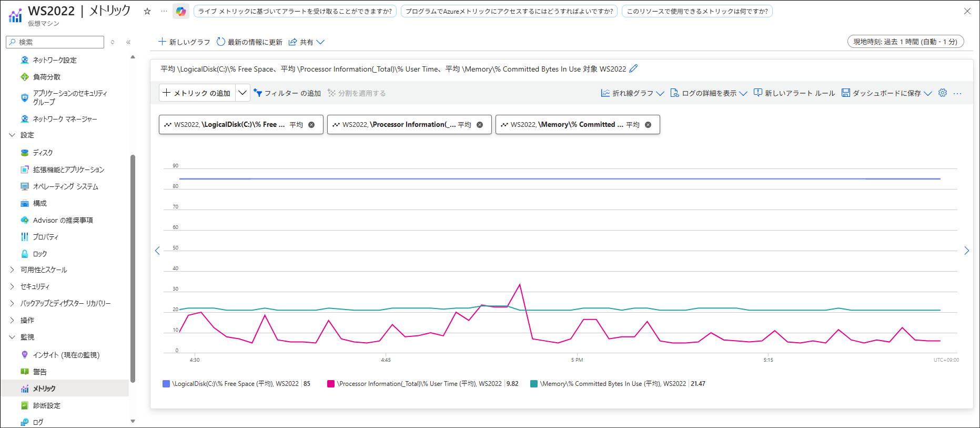This screenshot has height=428, width=980.
Task: Click 新しいアラート ルール button
Action: click(x=794, y=93)
